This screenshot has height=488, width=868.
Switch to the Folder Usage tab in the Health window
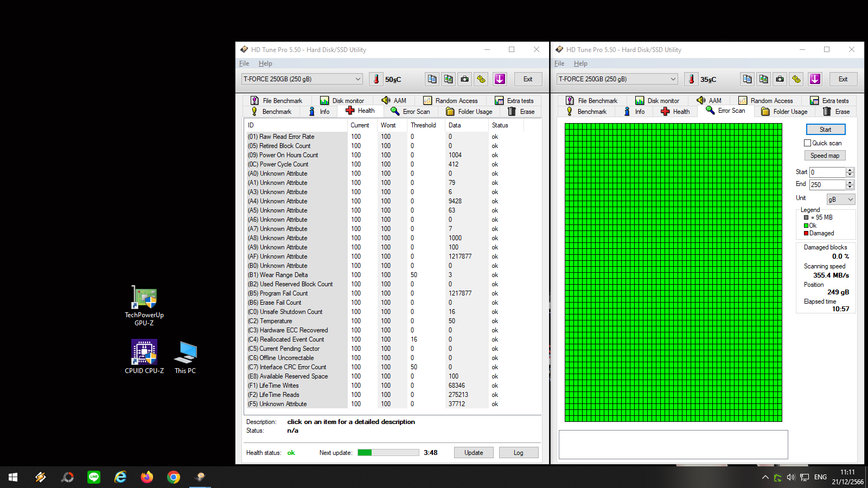(x=469, y=112)
